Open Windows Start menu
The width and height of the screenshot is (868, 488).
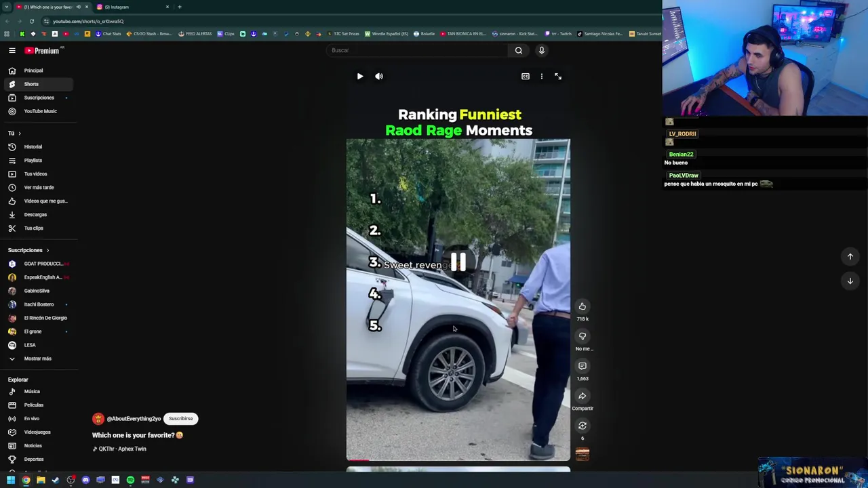[x=11, y=480]
